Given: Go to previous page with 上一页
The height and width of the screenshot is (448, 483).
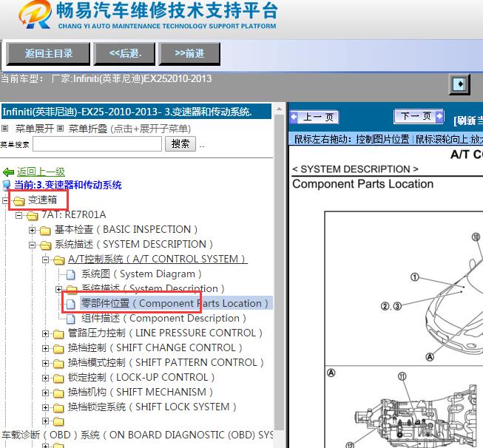Looking at the screenshot, I should point(314,118).
